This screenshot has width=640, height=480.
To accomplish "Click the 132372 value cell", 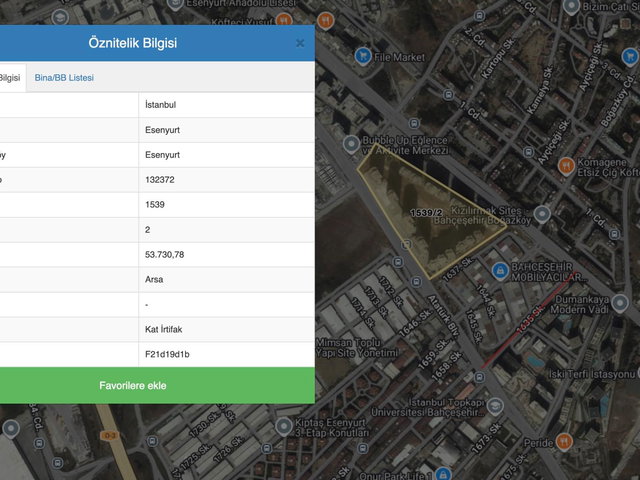I will point(227,180).
